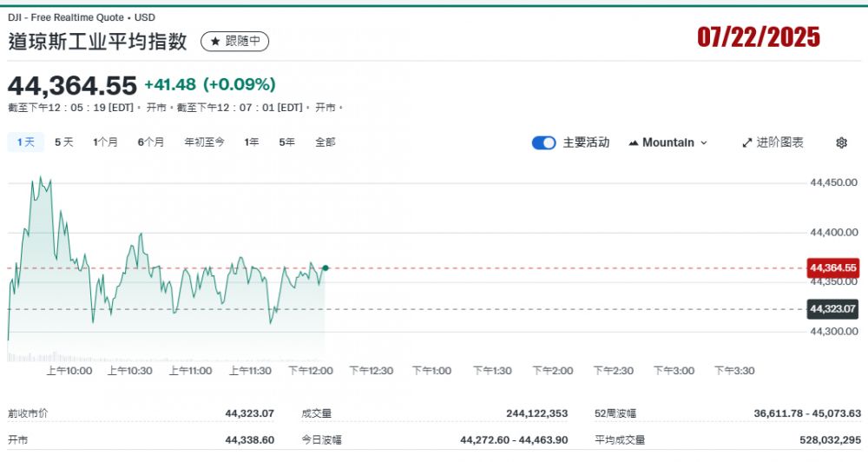Select the 全部 full history range
This screenshot has height=462, width=868.
325,142
